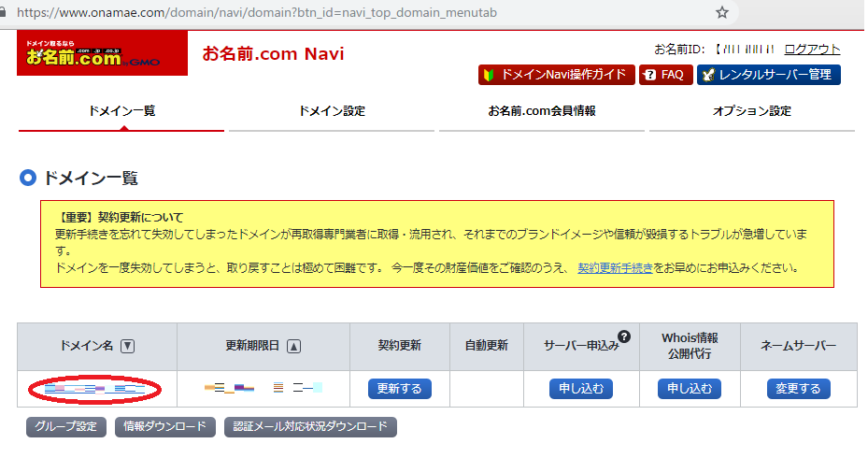Click the ドメイン一覧 page heading
Viewport: 868px width, 458px height.
[x=91, y=178]
